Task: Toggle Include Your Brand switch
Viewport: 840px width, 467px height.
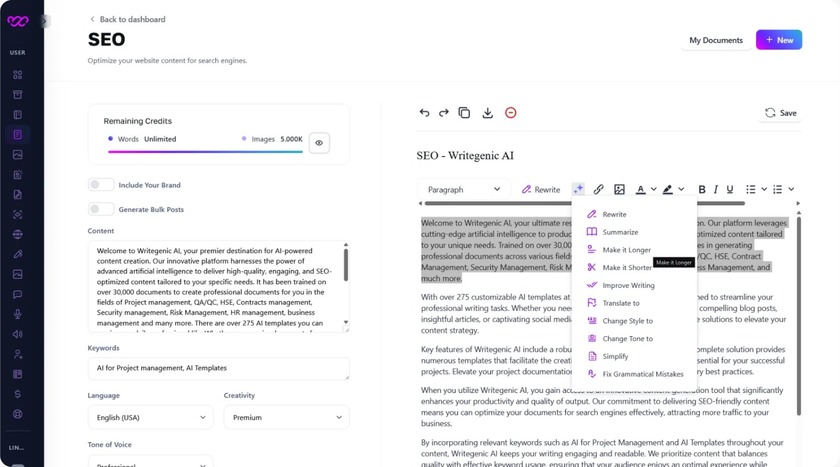Action: pos(101,185)
